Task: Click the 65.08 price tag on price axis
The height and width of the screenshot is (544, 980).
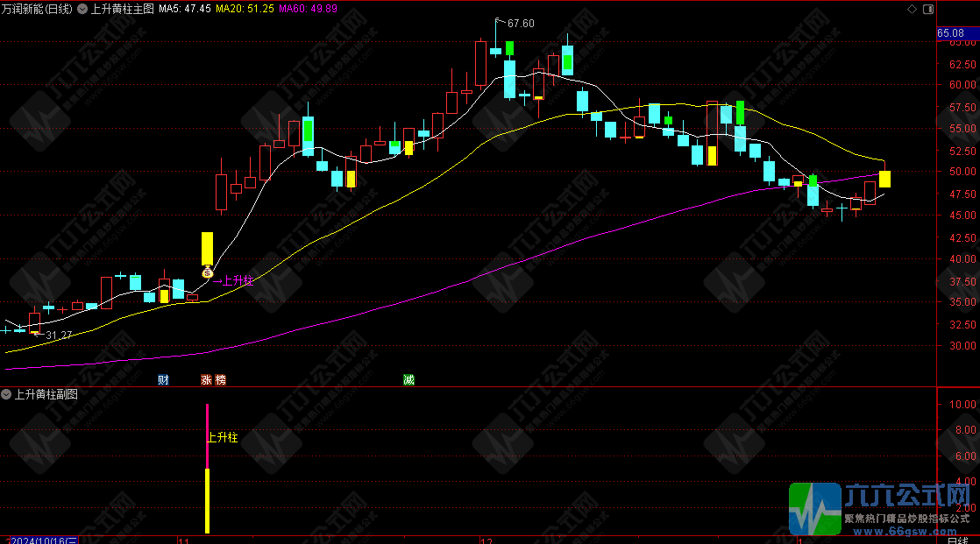Action: (x=950, y=33)
